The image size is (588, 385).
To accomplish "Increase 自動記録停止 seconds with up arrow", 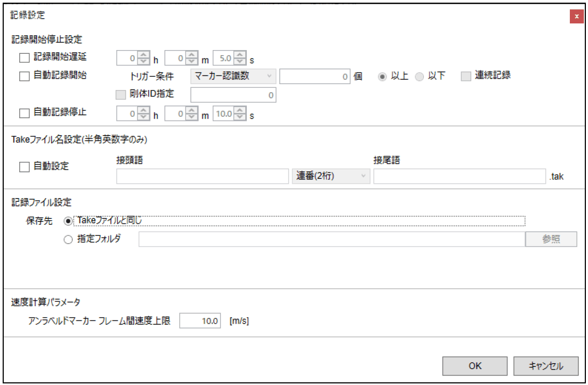I will (240, 110).
